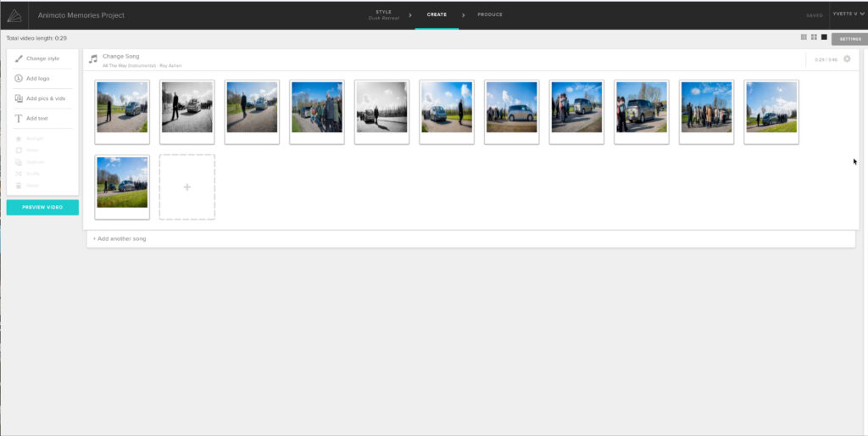Select tenth thumbnail, line of people
The width and height of the screenshot is (868, 436).
pos(706,112)
